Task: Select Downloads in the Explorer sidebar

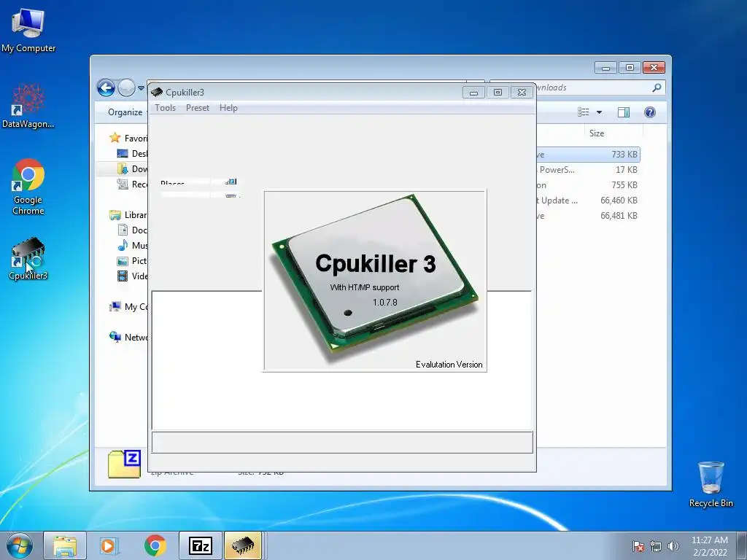Action: click(x=132, y=168)
